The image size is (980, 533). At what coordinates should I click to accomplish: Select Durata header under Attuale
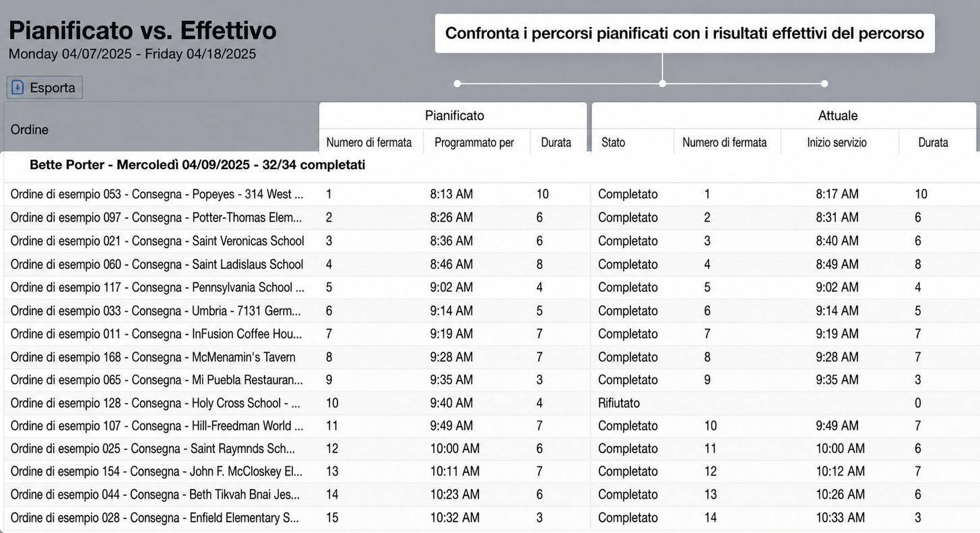(933, 142)
